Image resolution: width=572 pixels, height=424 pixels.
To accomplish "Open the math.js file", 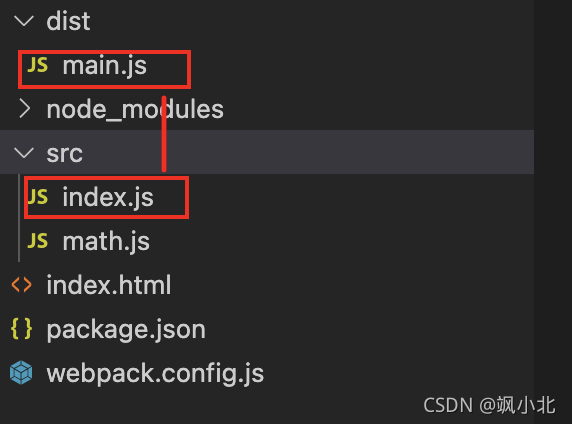I will (106, 242).
